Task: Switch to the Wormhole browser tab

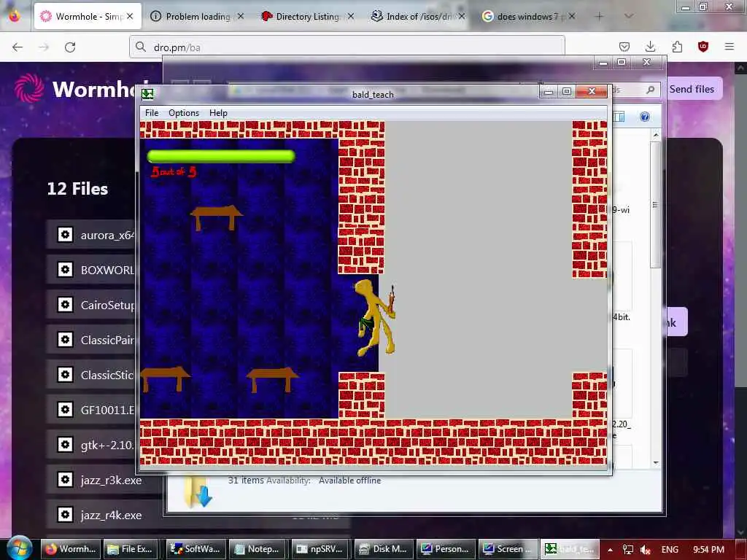Action: point(88,16)
